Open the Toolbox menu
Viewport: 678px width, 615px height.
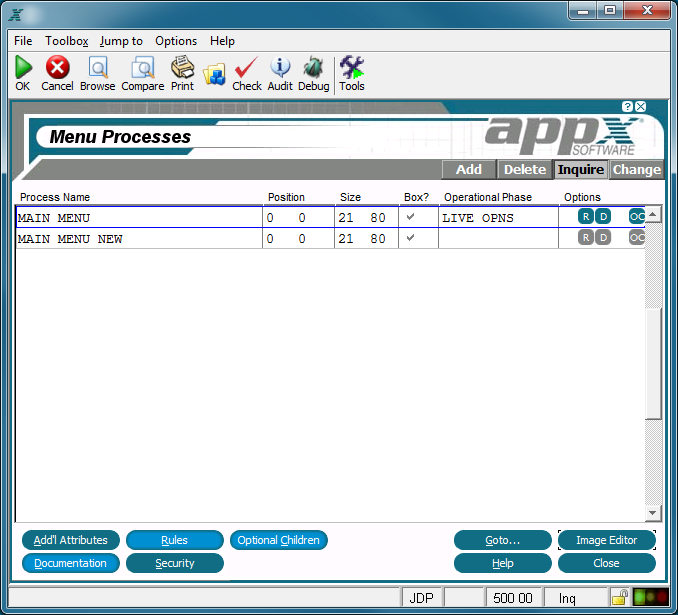click(67, 41)
